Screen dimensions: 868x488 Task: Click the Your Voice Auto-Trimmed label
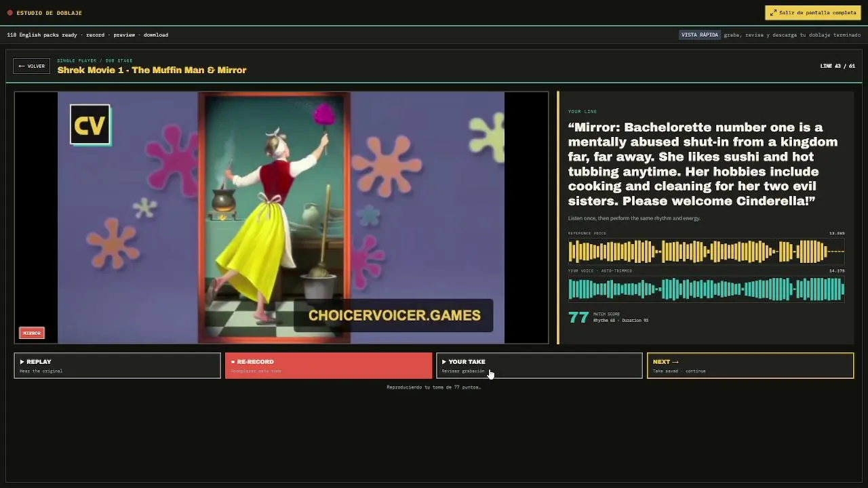(x=600, y=270)
